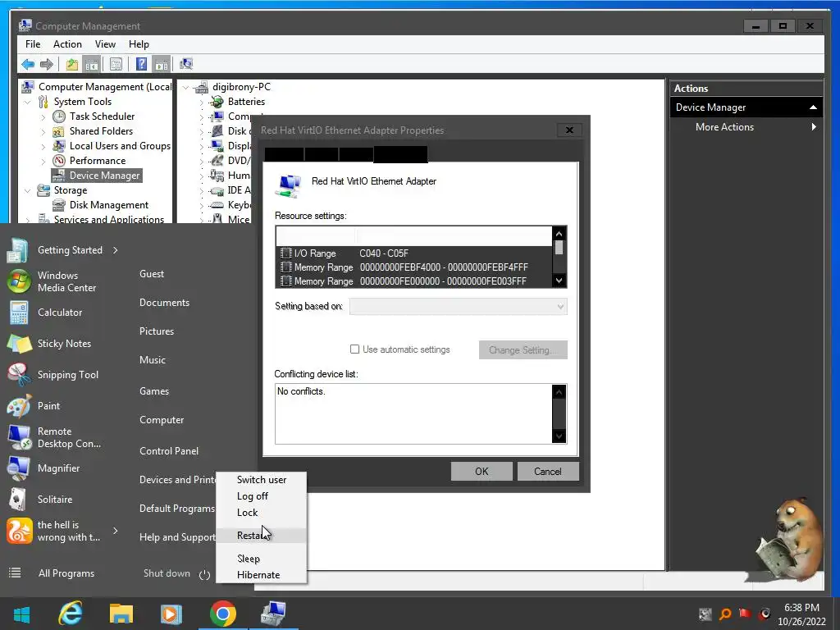Select the I/O Range C040 - C05F row
Viewport: 840px width, 630px height.
coord(414,253)
